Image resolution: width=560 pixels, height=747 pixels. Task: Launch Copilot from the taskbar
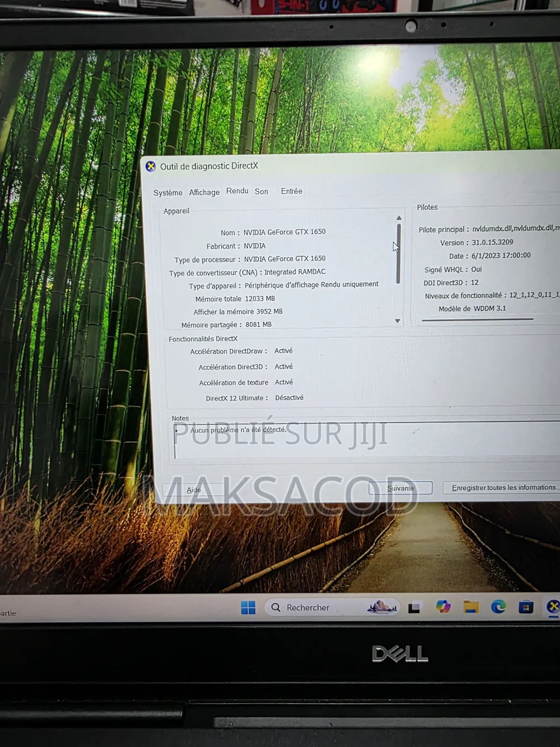[x=443, y=606]
